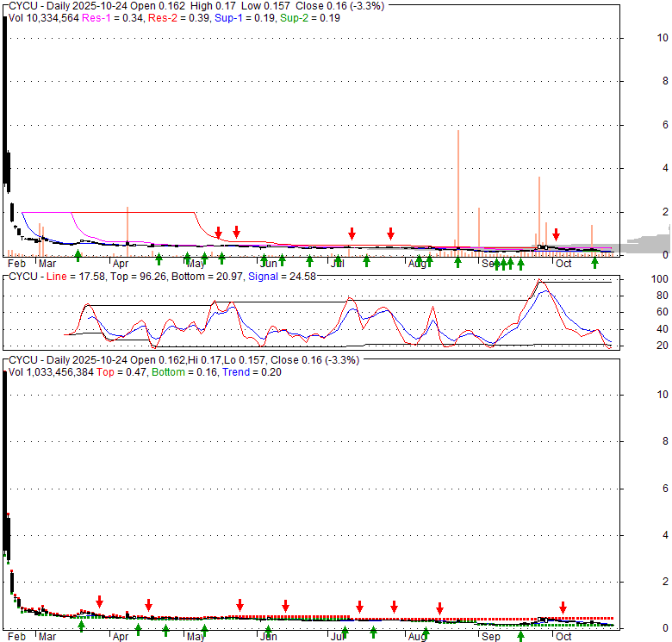Click the top chart title with CYCU Daily 2025-10-24
This screenshot has height=642, width=672.
(196, 6)
